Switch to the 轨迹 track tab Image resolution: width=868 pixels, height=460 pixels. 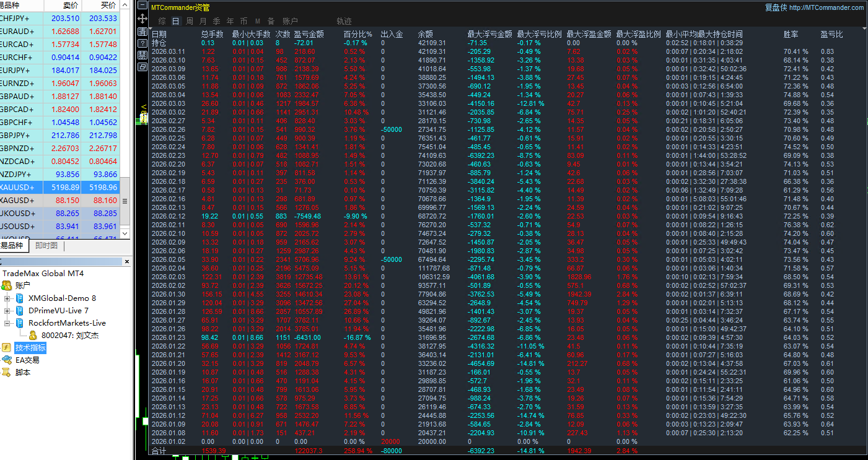(344, 21)
